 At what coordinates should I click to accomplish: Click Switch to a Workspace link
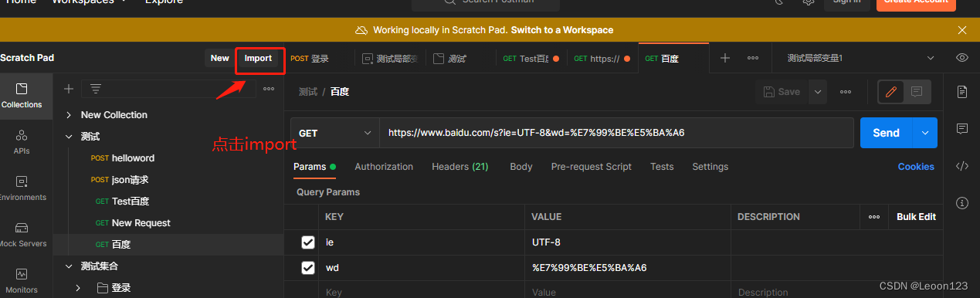562,30
